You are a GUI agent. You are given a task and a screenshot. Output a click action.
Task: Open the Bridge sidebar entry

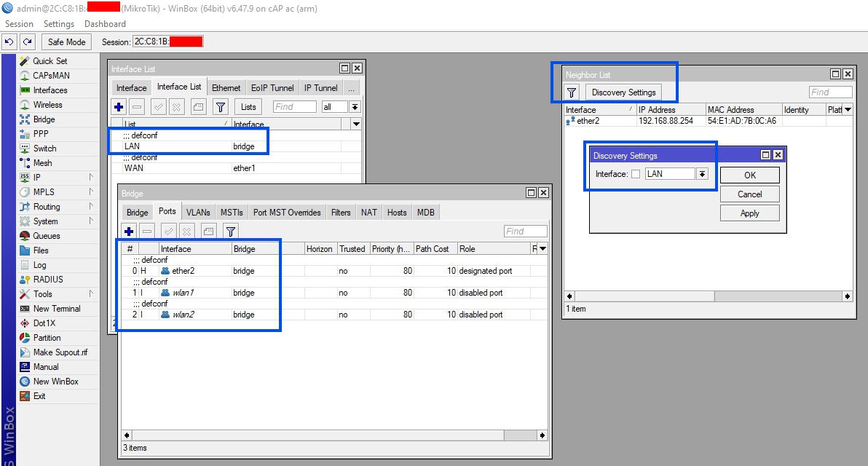pyautogui.click(x=44, y=119)
